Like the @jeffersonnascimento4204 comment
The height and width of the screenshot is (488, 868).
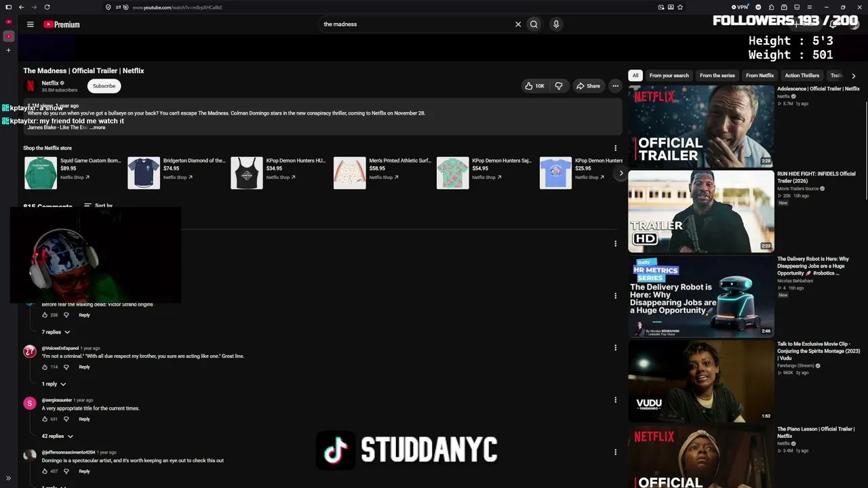45,471
